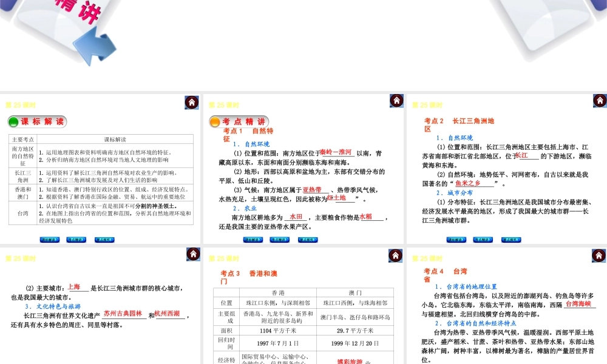Click the orange 考点精讲 header badge
This screenshot has height=364, width=607.
[239, 122]
